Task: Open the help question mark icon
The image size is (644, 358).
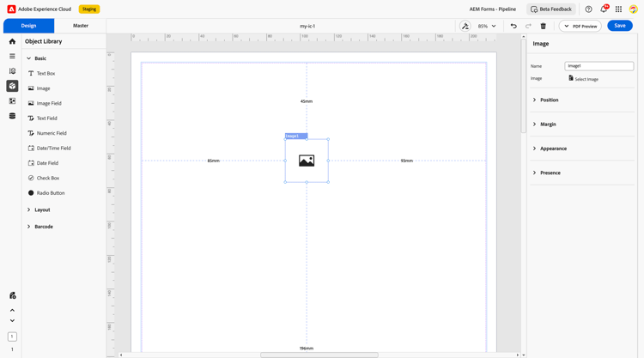Action: (588, 9)
